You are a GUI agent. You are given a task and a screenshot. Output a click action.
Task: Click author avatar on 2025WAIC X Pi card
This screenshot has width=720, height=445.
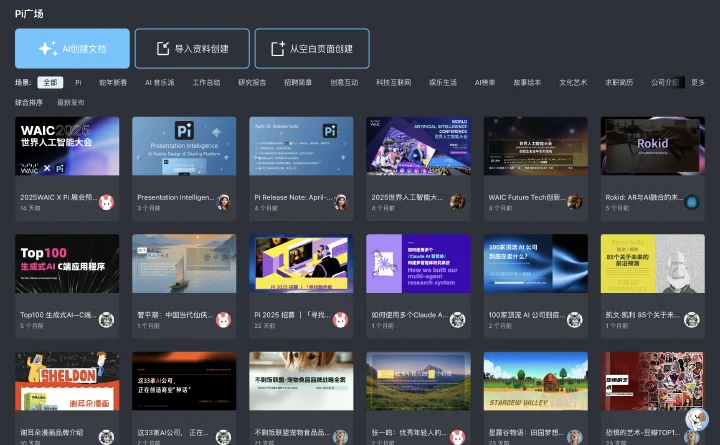click(x=107, y=202)
